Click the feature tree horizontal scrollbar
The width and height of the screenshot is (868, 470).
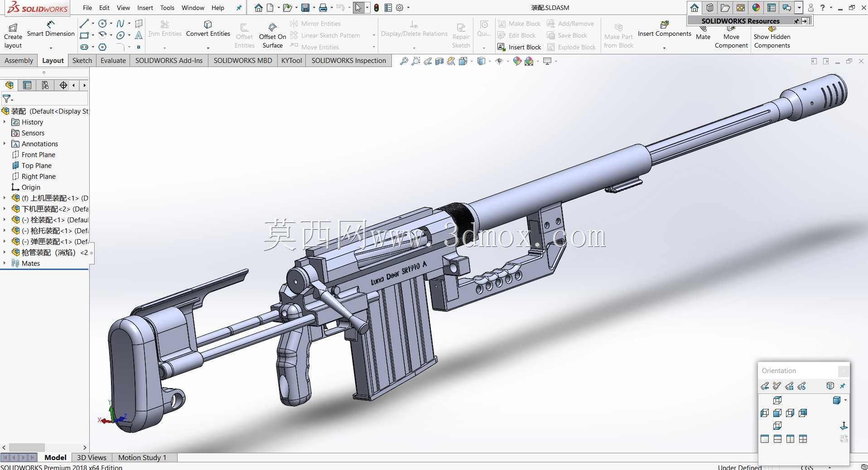44,447
